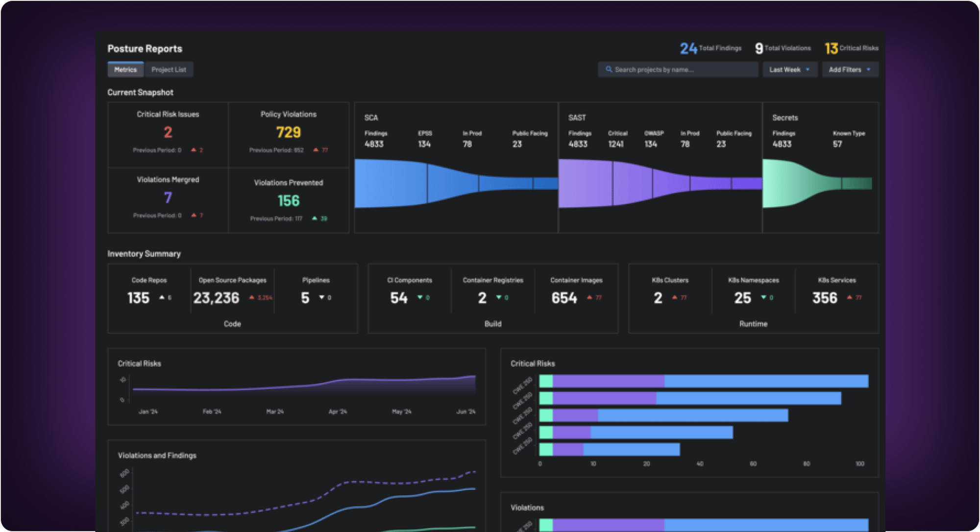Click Jun '24 on the Critical Risks timeline
Image resolution: width=980 pixels, height=532 pixels.
pyautogui.click(x=466, y=411)
